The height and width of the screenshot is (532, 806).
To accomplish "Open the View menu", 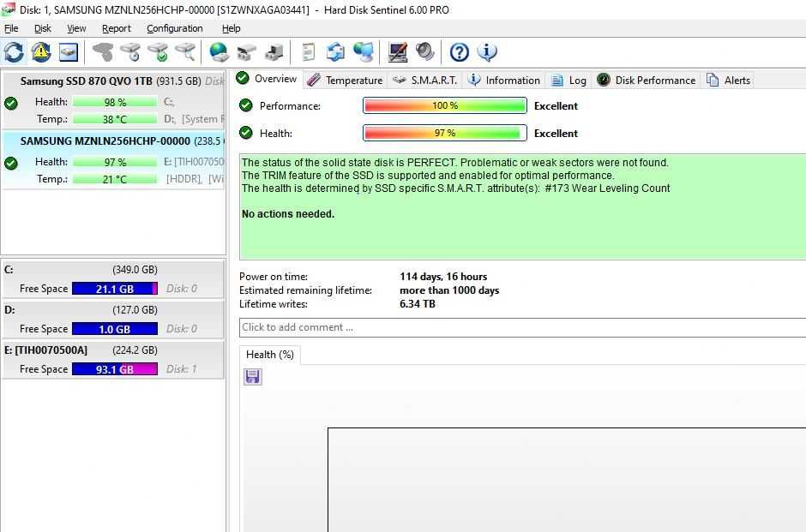I will [76, 28].
